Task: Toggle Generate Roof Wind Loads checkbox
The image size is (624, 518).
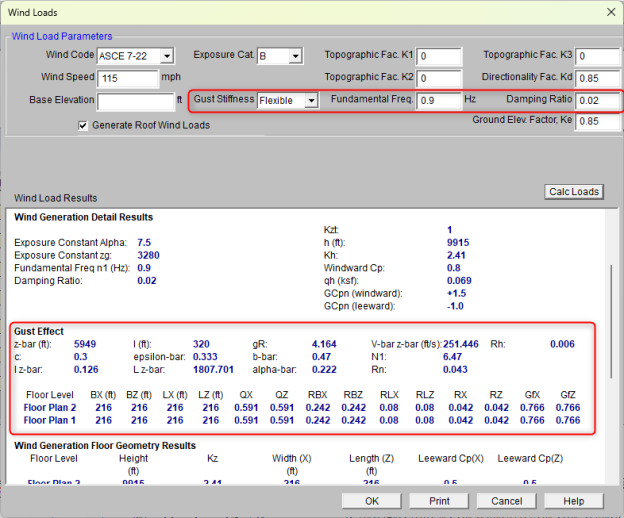Action: [84, 125]
